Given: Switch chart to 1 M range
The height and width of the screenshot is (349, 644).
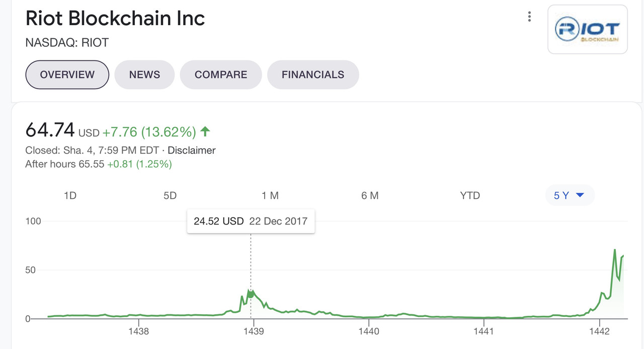Looking at the screenshot, I should [270, 195].
